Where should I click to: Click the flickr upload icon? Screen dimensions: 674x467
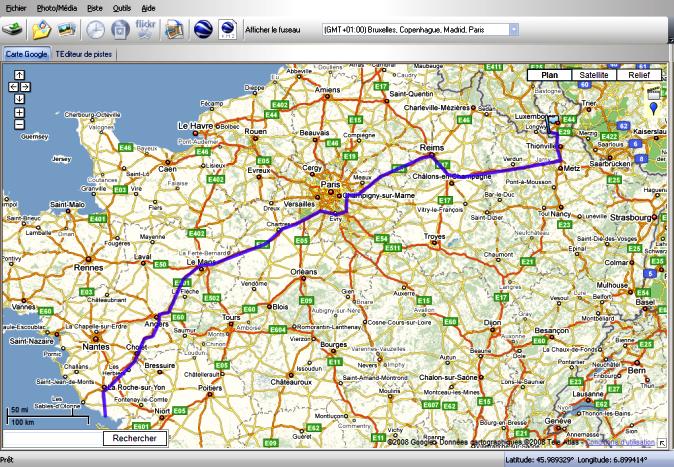pos(145,29)
